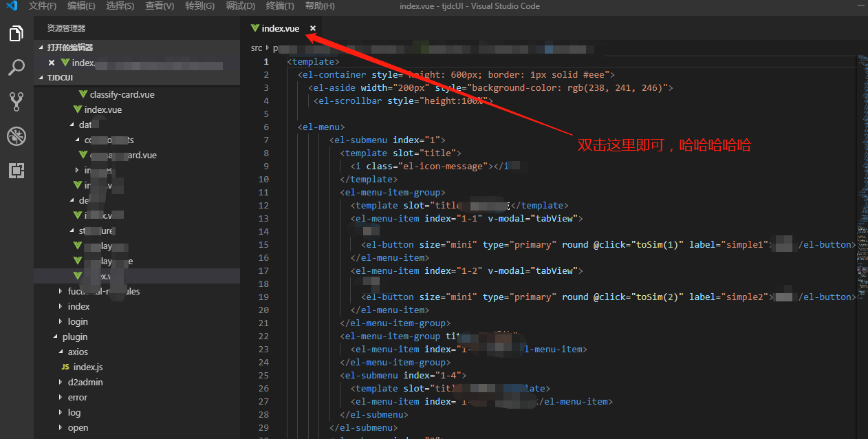The width and height of the screenshot is (868, 439).
Task: Expand the log folder
Action: [x=137, y=412]
